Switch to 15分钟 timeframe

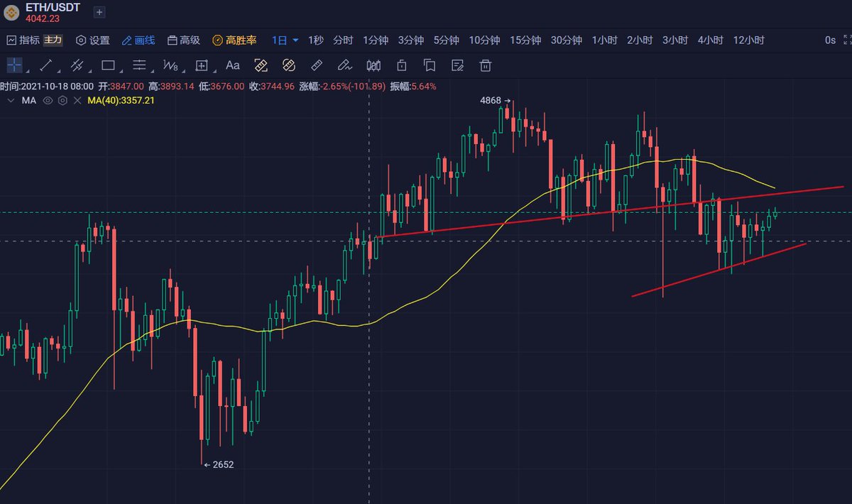click(x=525, y=40)
